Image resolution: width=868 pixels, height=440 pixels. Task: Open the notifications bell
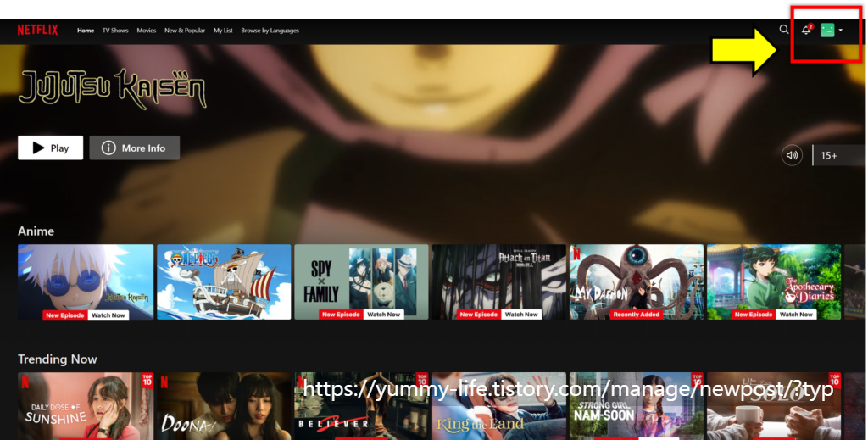pyautogui.click(x=807, y=30)
